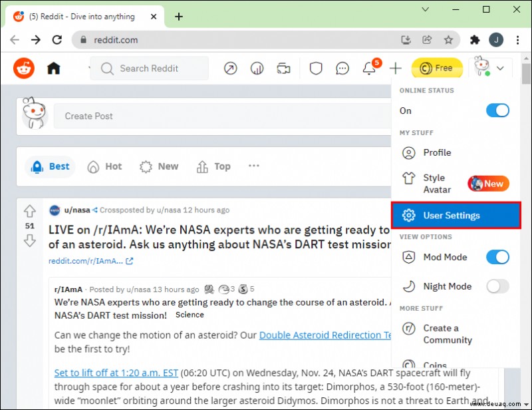Image resolution: width=532 pixels, height=410 pixels.
Task: Go forward in browser history
Action: (x=36, y=40)
